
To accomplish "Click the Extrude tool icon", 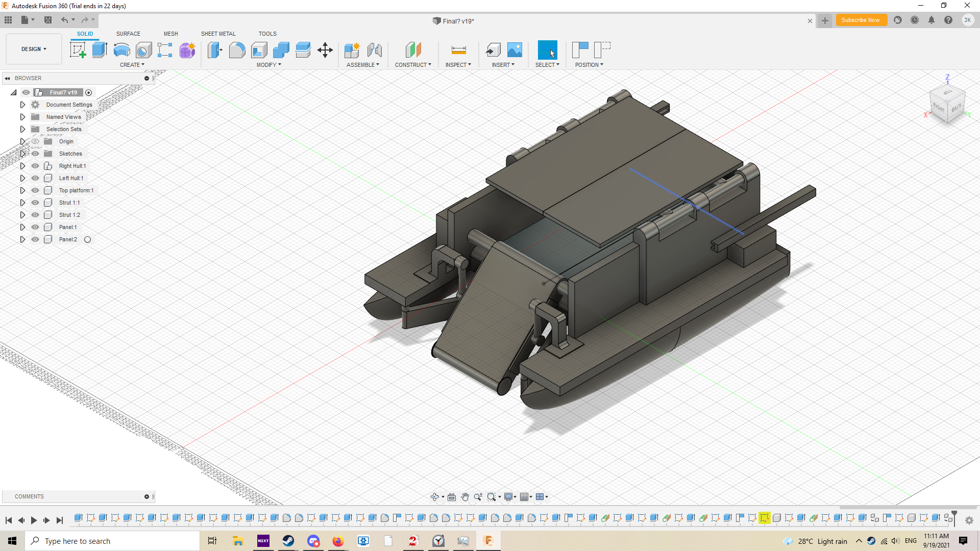I will pos(100,50).
